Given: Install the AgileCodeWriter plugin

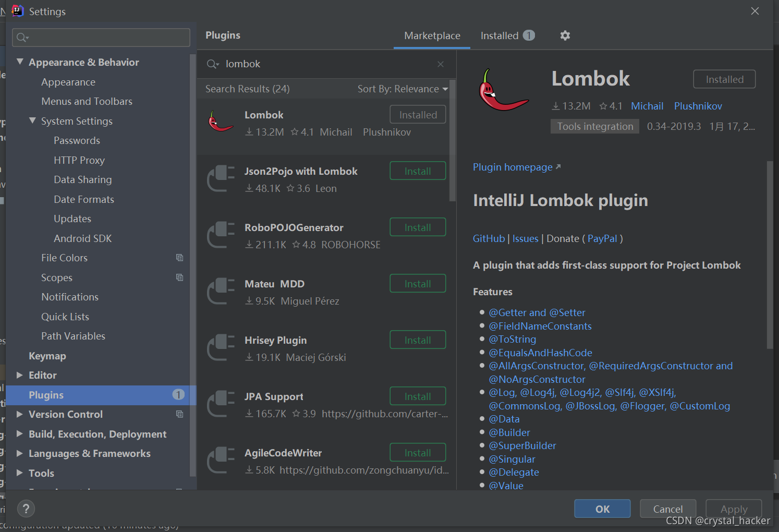Looking at the screenshot, I should [418, 453].
